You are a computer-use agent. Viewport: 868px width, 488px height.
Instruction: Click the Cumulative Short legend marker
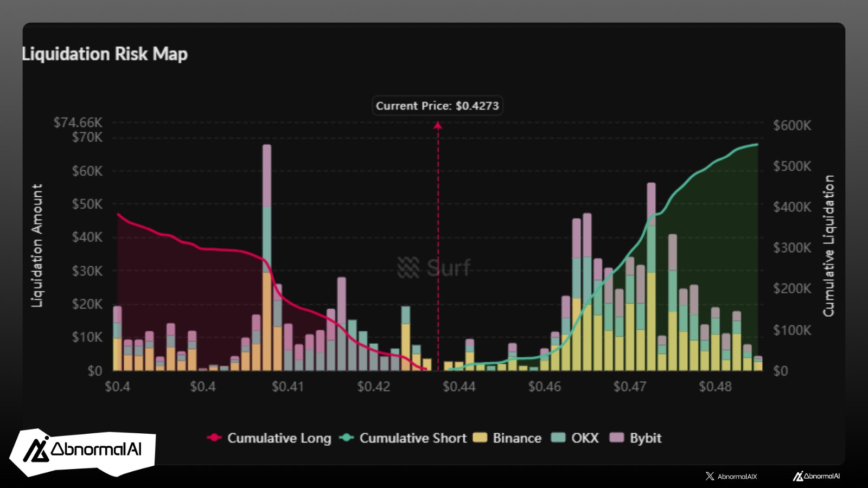(347, 438)
